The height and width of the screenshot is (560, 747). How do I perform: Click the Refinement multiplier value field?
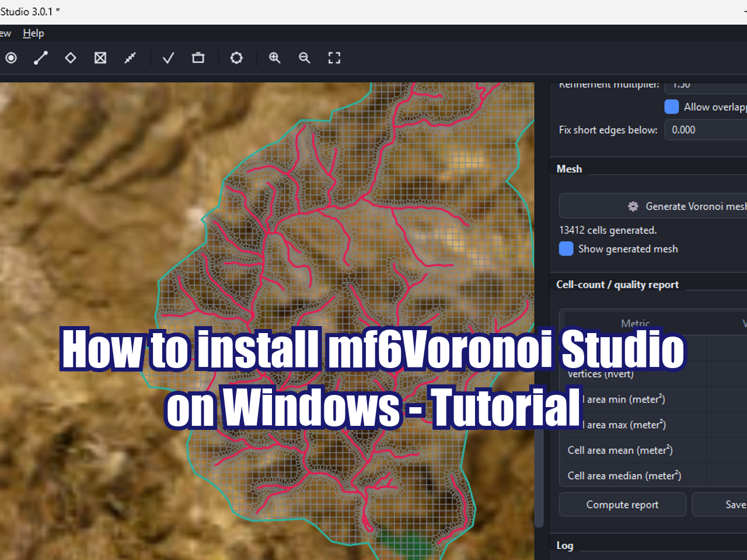706,87
